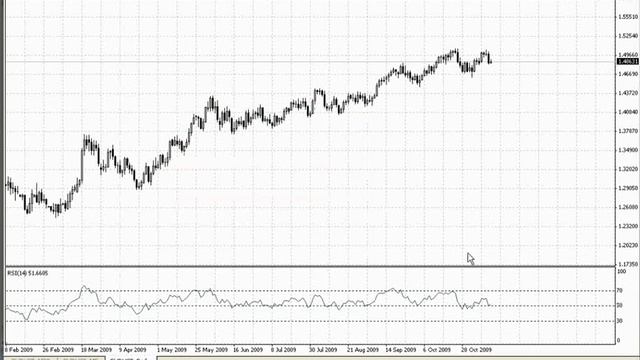640x360 pixels.
Task: Click the RSI scale value 70
Action: [x=620, y=291]
